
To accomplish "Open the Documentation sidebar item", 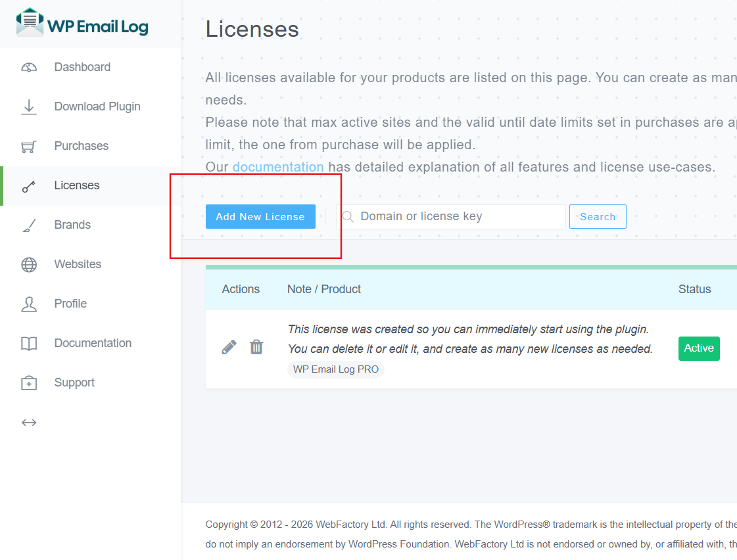I will point(93,343).
